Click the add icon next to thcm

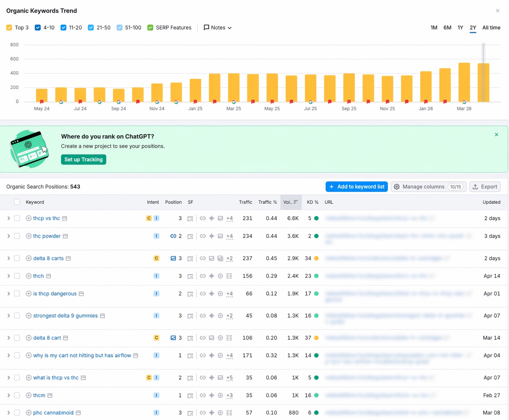(28, 395)
